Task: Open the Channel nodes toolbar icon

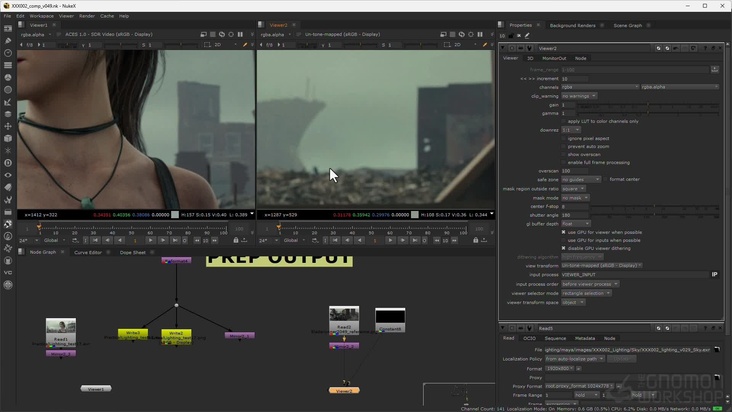Action: click(x=8, y=65)
